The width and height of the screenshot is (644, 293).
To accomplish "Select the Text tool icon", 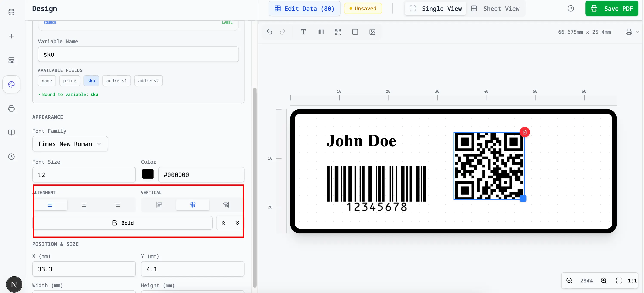I will pyautogui.click(x=303, y=32).
